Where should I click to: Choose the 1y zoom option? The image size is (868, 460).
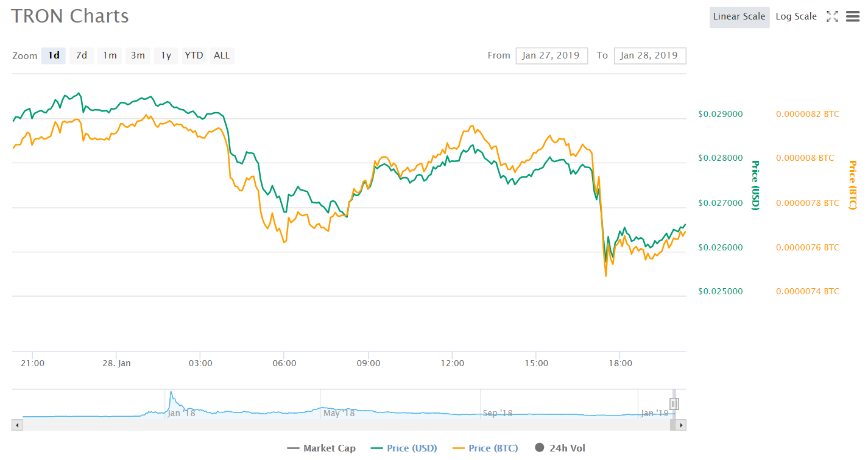tap(166, 55)
